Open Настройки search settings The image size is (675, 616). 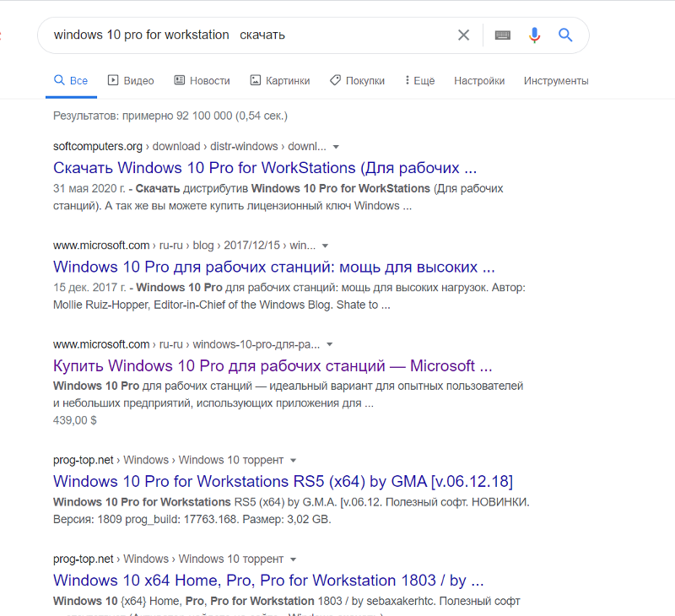pyautogui.click(x=479, y=80)
